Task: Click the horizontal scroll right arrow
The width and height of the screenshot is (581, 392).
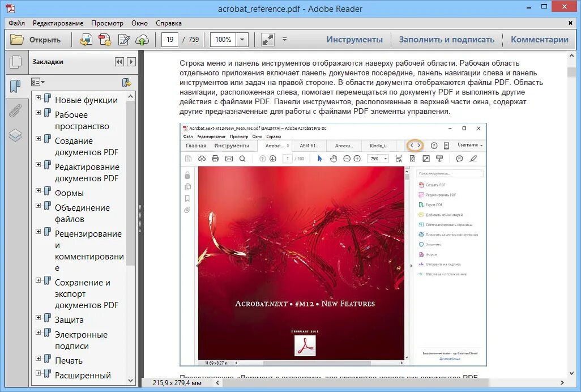Action: tap(562, 383)
